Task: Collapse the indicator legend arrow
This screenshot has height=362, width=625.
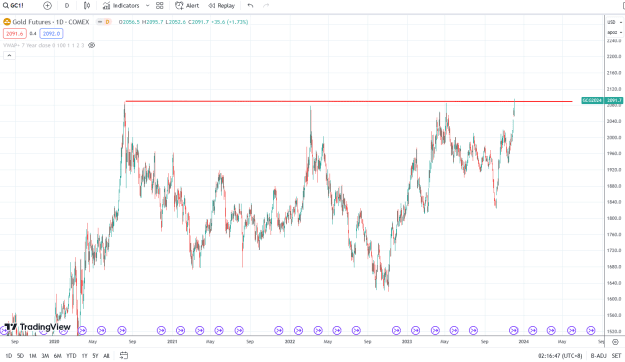Action: [9, 55]
